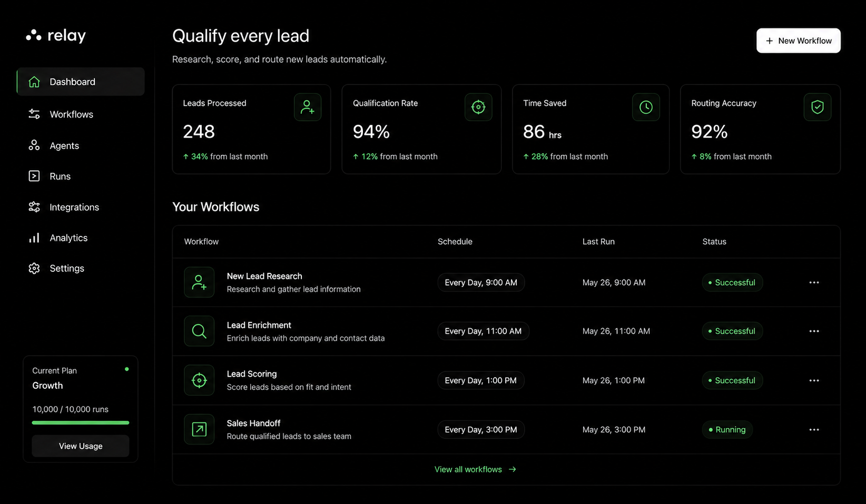Click the View Usage button
The width and height of the screenshot is (866, 504).
[81, 446]
